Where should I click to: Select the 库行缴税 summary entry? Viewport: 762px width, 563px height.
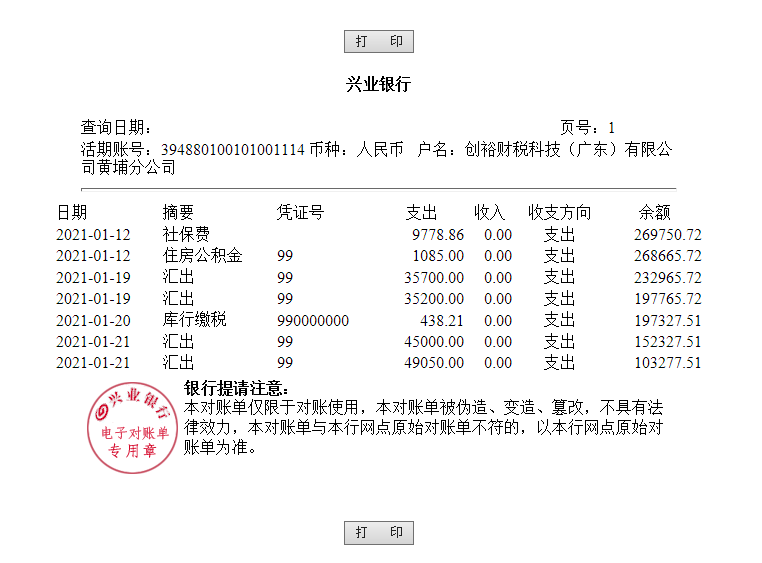pos(194,320)
